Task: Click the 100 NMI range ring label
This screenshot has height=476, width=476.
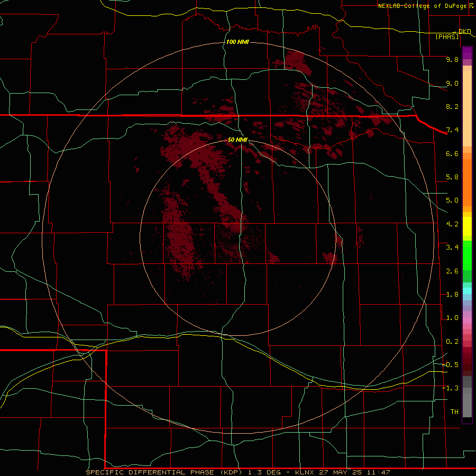Action: (237, 42)
